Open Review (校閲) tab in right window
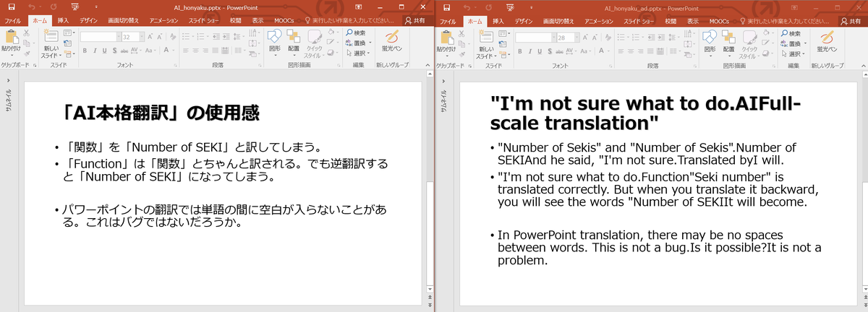 click(x=671, y=22)
